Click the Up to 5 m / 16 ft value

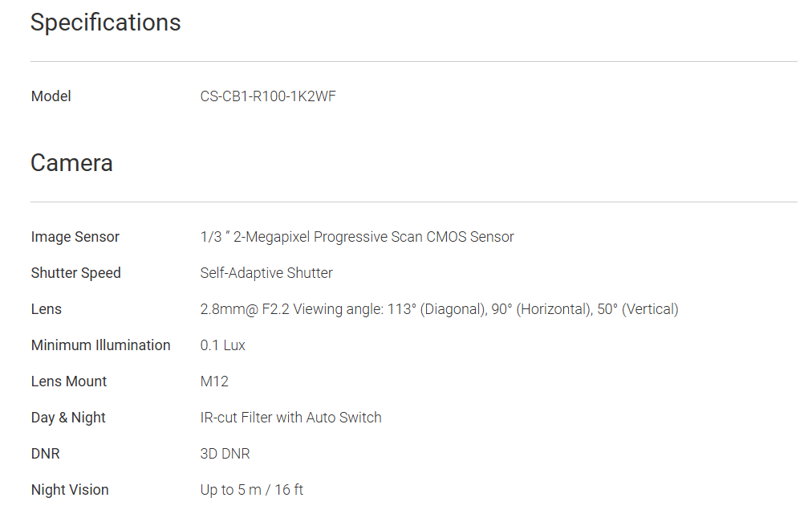(251, 490)
